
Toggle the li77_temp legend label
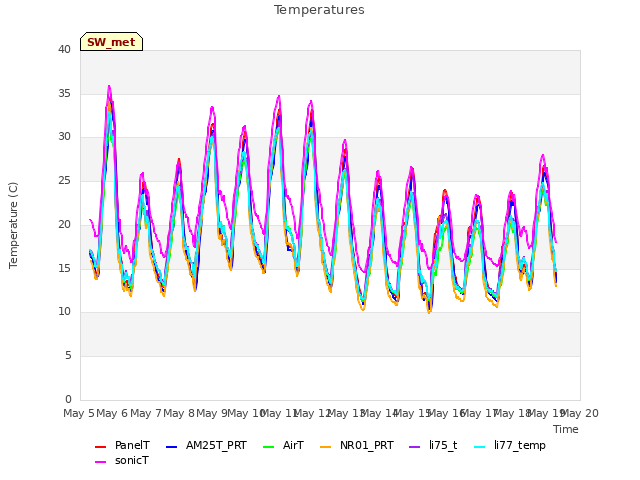(520, 445)
